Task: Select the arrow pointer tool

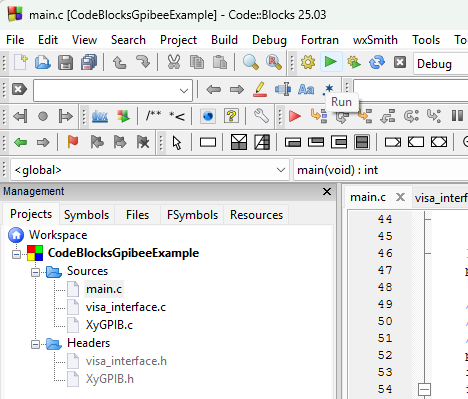Action: (x=177, y=143)
